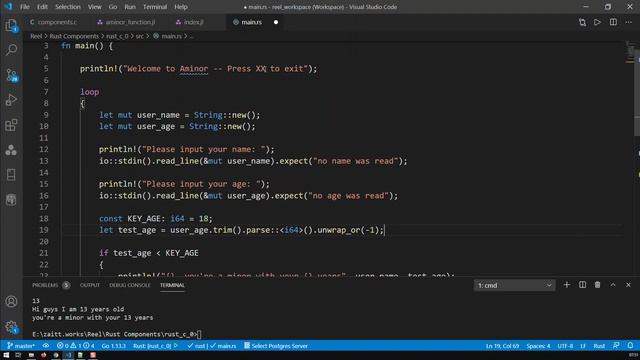Screen dimensions: 640x360
Task: Click the Open Changes compare icon
Action: (582, 22)
